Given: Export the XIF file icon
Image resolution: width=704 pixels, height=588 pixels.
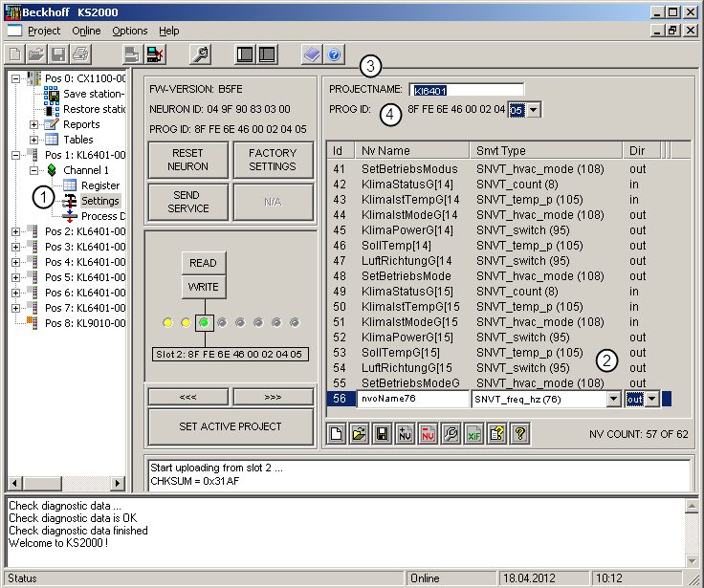Looking at the screenshot, I should (x=474, y=434).
